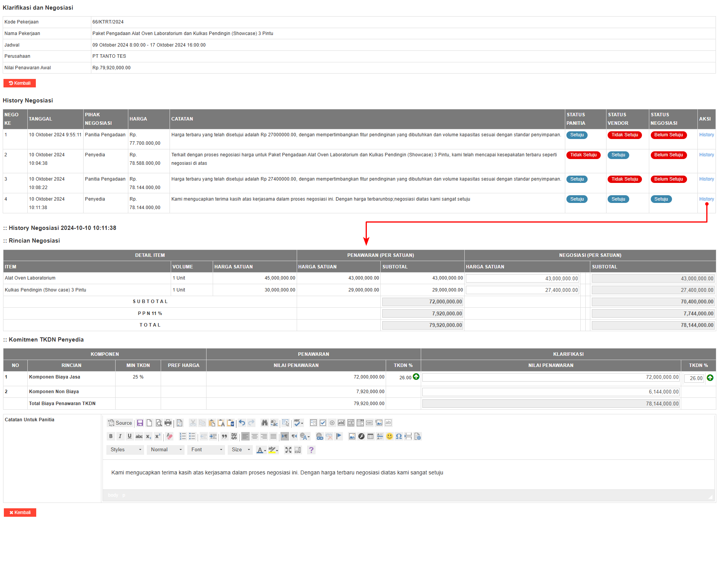Open Find using the binoculars icon
The image size is (719, 588).
(x=264, y=423)
